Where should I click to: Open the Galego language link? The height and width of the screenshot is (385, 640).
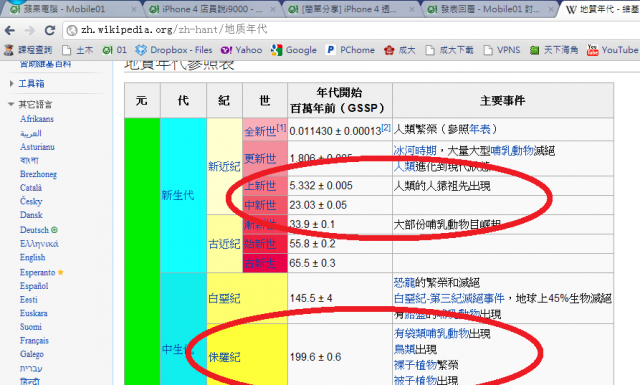(x=32, y=354)
